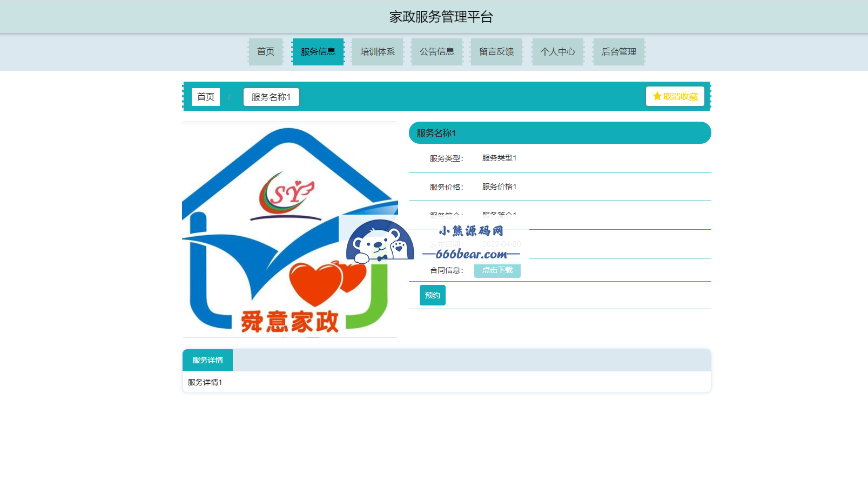Viewport: 868px width, 479px height.
Task: Go to 培训体系 in the navigation
Action: [378, 52]
